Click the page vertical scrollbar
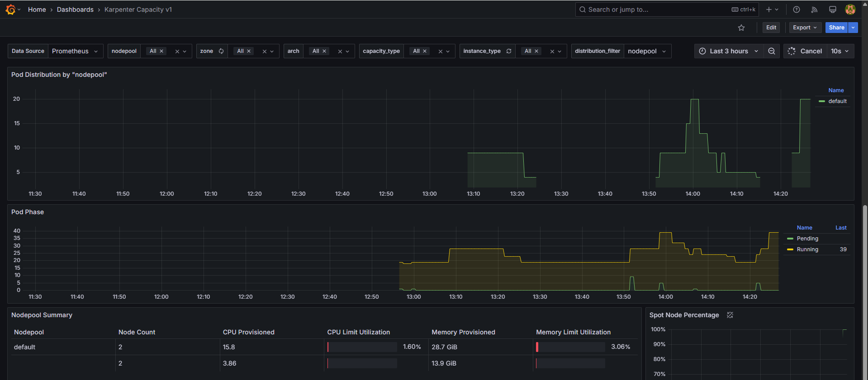868x380 pixels. pyautogui.click(x=865, y=291)
